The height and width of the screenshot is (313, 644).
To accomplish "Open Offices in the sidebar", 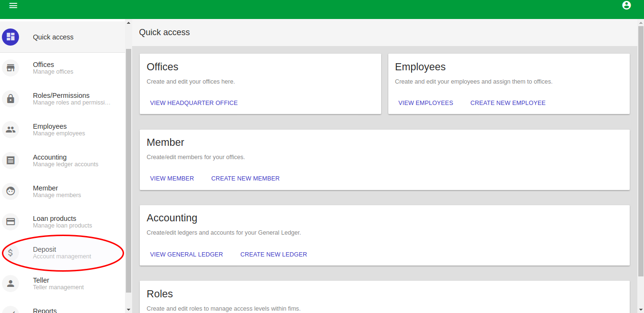I will [x=63, y=68].
